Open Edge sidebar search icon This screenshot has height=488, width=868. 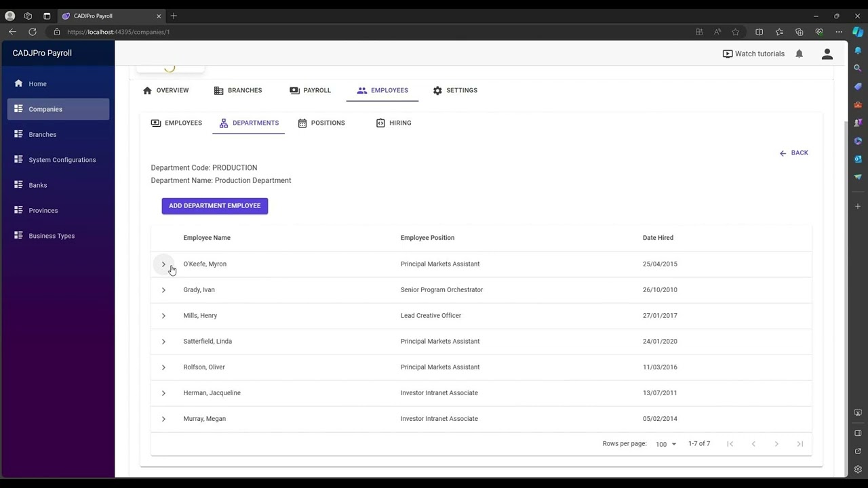click(858, 68)
